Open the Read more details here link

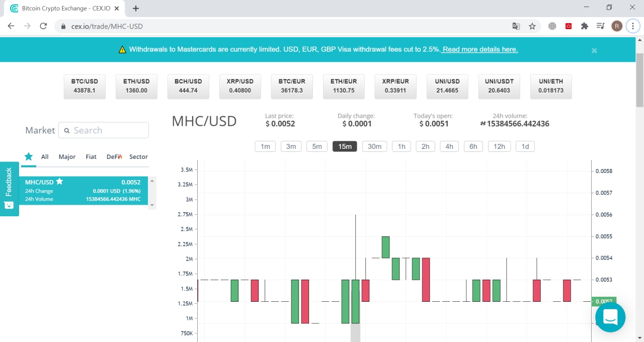(x=480, y=49)
